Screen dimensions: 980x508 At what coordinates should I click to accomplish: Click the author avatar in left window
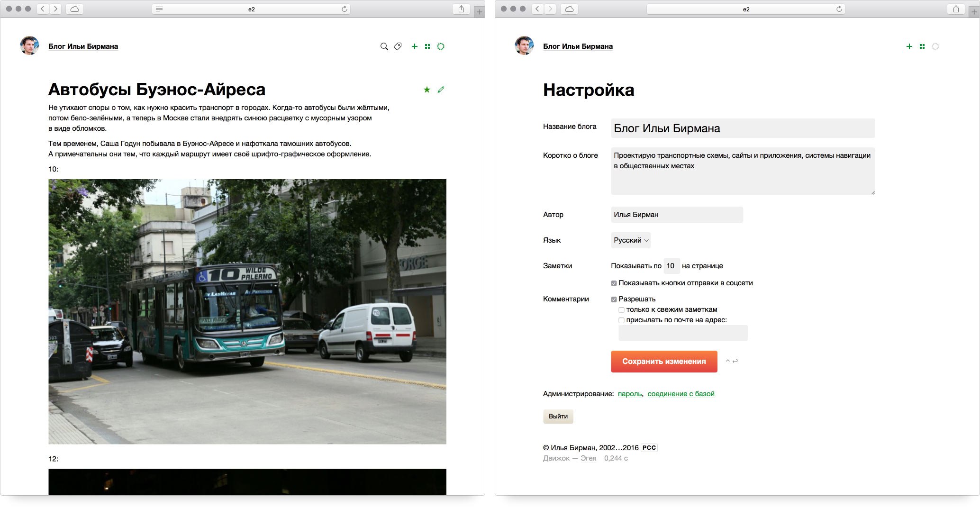pyautogui.click(x=29, y=45)
